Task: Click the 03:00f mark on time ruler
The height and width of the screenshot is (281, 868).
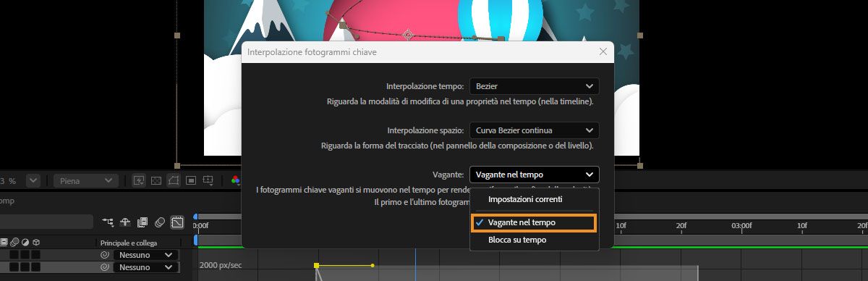Action: pos(741,226)
